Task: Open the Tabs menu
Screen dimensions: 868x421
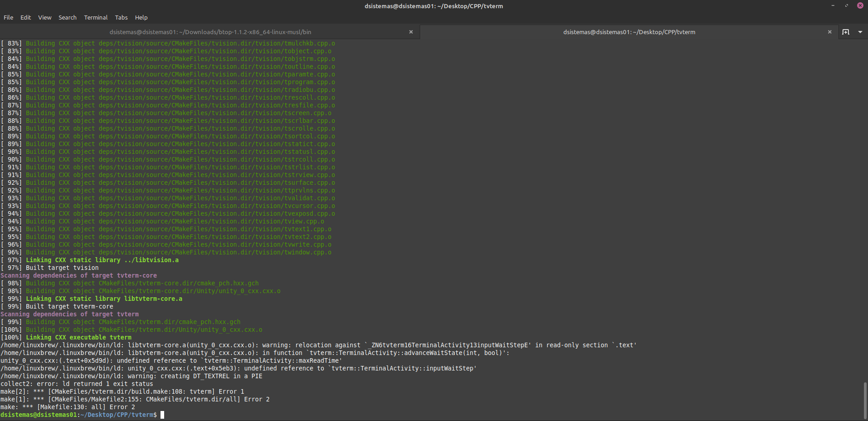Action: pyautogui.click(x=120, y=17)
